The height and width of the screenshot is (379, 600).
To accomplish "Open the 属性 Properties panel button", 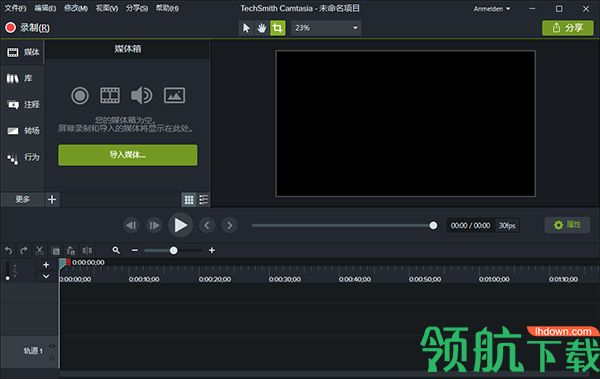I will coord(567,225).
